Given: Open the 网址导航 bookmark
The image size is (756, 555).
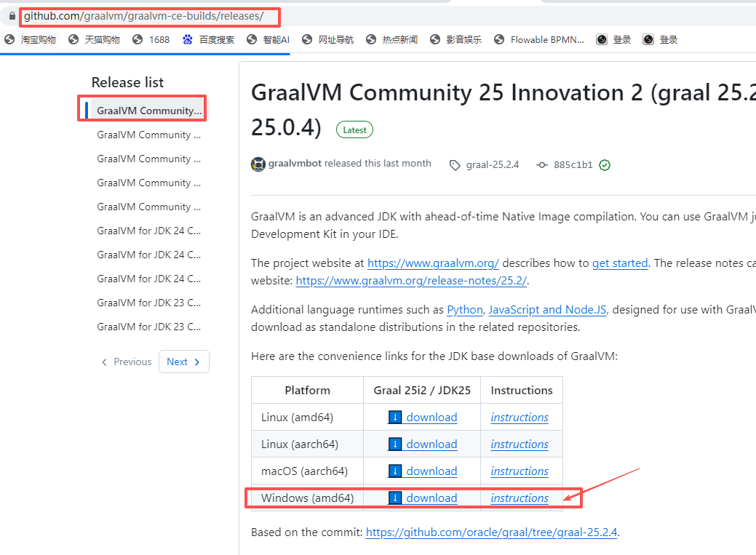Looking at the screenshot, I should pos(328,39).
